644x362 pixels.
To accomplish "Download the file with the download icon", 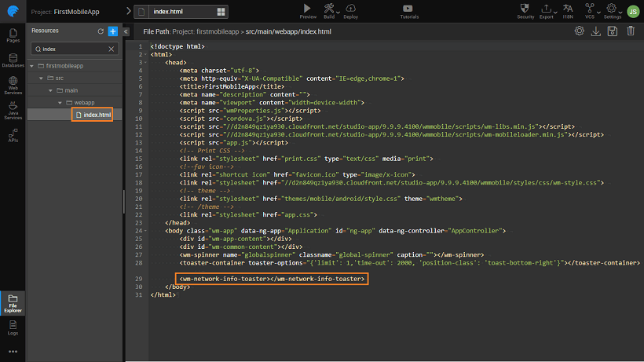I will coord(596,31).
